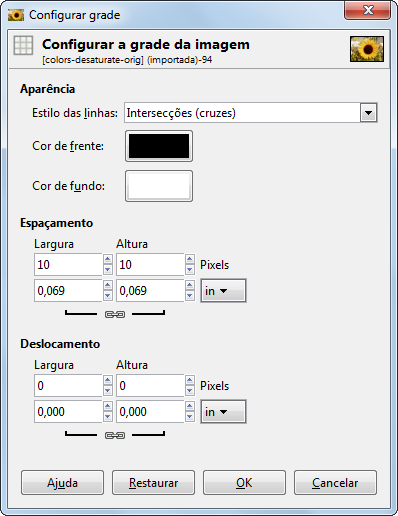Viewport: 398px width, 516px height.
Task: Decrease Espaçamento Altura pixels with down arrow
Action: click(190, 270)
